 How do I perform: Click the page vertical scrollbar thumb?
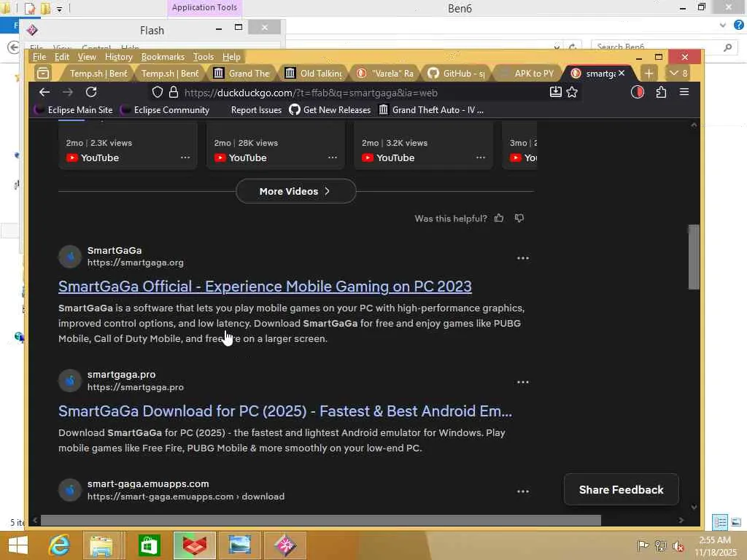[x=694, y=257]
